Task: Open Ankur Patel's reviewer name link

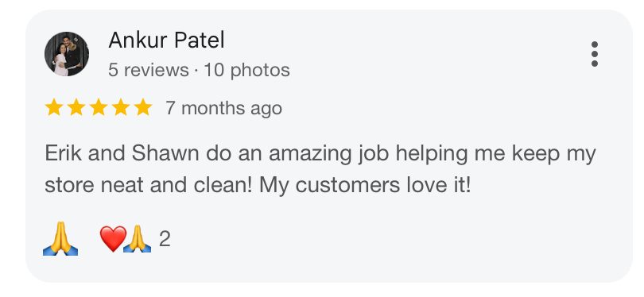Action: (x=166, y=40)
